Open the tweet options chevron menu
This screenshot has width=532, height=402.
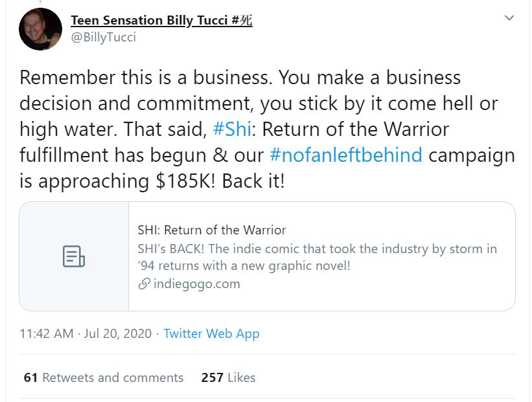tap(509, 18)
